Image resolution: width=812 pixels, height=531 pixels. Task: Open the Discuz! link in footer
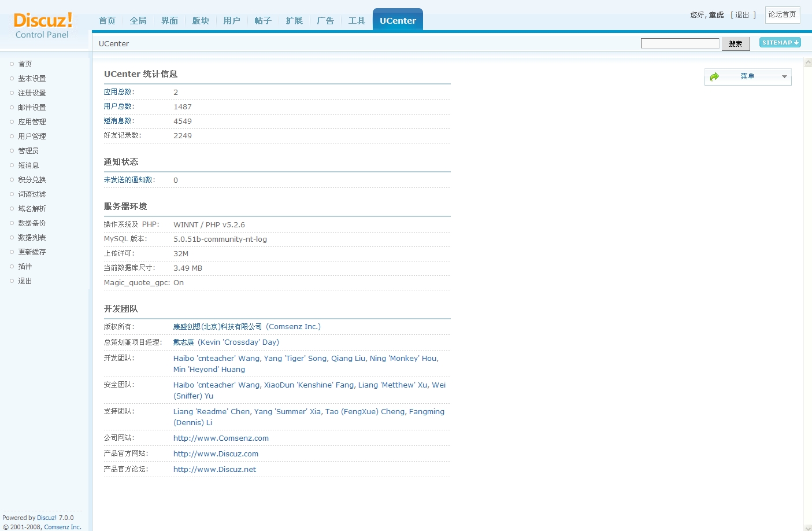pyautogui.click(x=47, y=518)
